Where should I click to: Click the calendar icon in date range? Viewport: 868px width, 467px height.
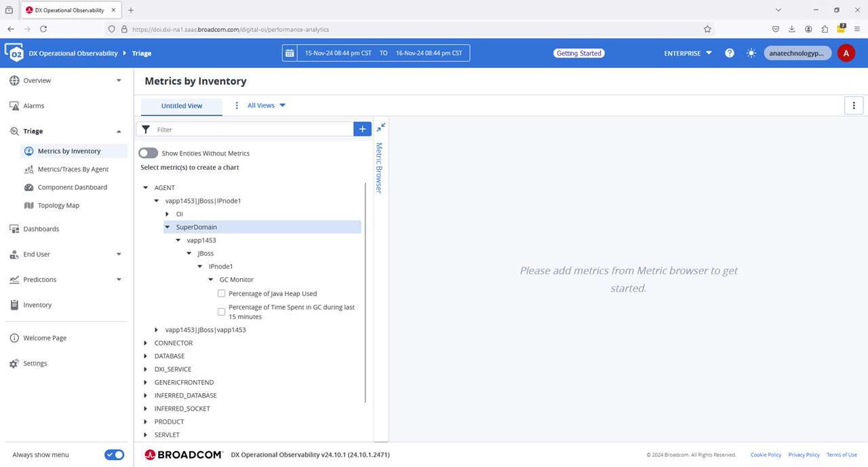point(290,53)
